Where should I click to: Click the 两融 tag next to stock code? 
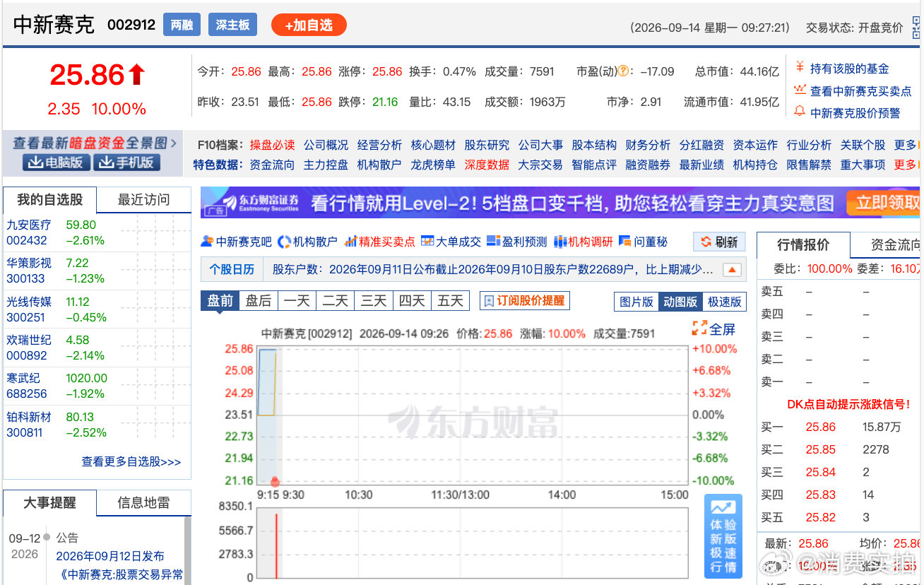182,25
